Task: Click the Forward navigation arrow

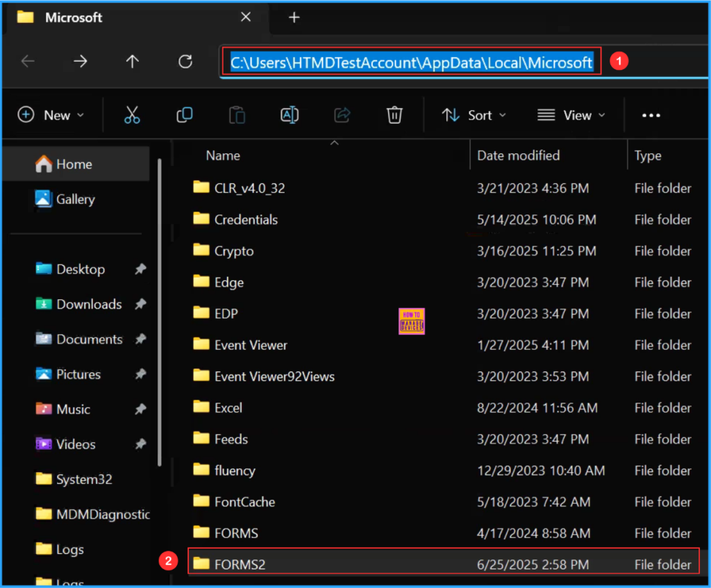Action: [81, 61]
